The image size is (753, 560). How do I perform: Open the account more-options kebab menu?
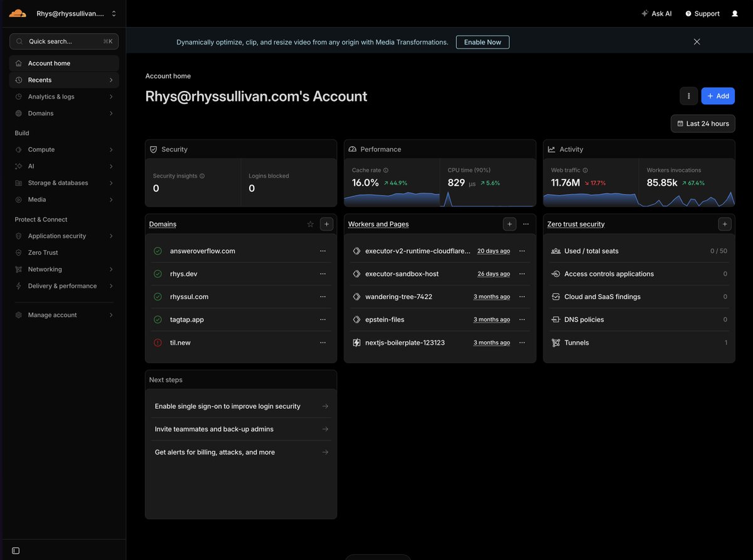tap(688, 96)
